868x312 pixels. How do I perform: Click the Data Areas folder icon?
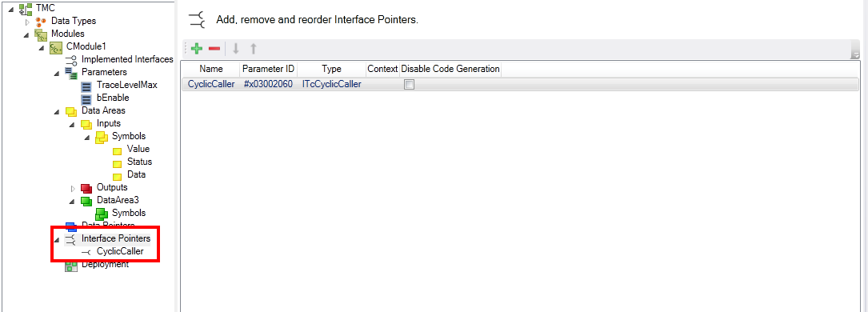click(x=71, y=111)
